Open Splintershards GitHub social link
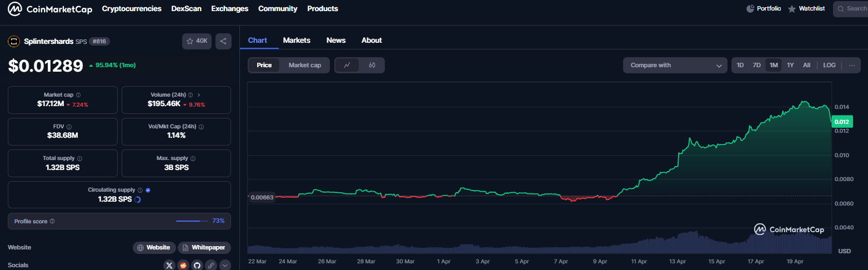This screenshot has height=270, width=868. [x=197, y=266]
